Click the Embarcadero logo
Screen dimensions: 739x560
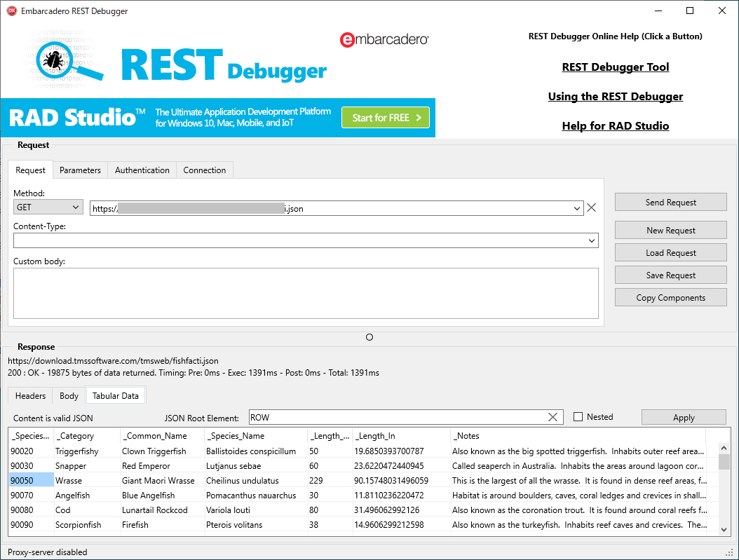coord(384,39)
